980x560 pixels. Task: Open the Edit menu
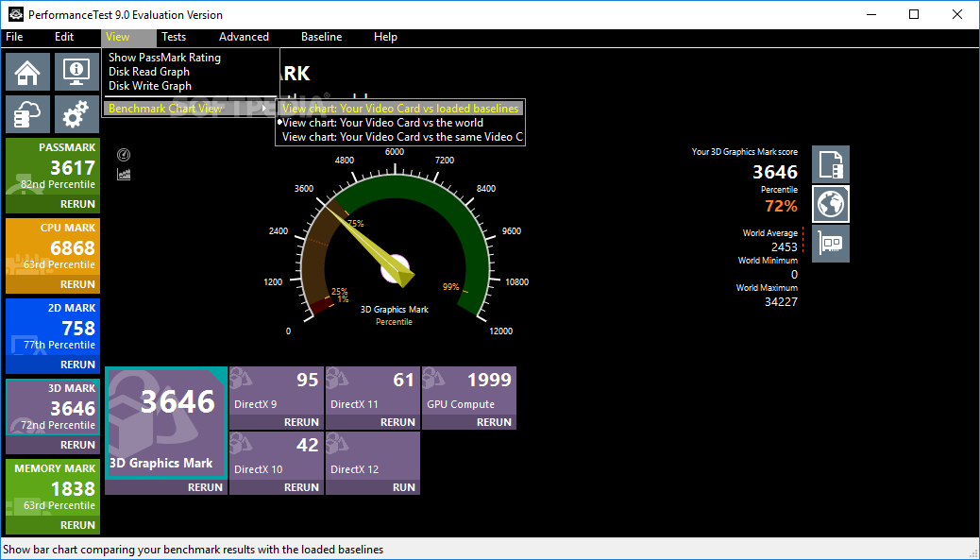64,37
